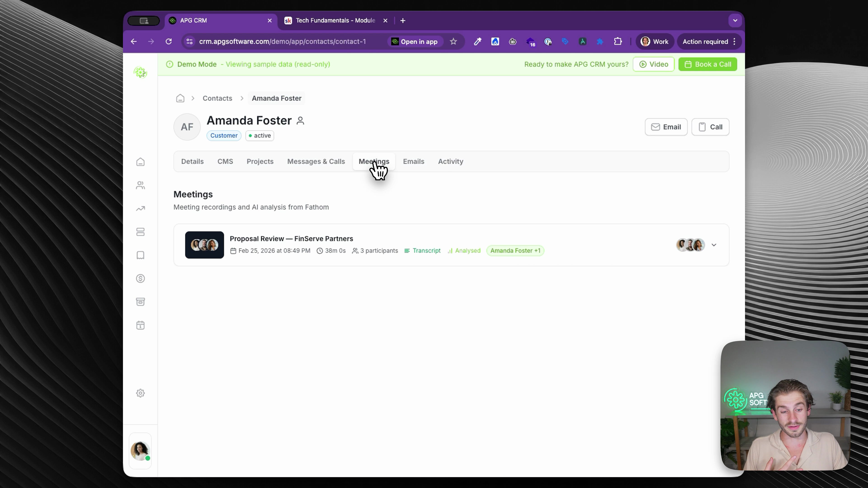Select the Tech Fundamentals browser tab
The image size is (868, 488).
point(336,21)
